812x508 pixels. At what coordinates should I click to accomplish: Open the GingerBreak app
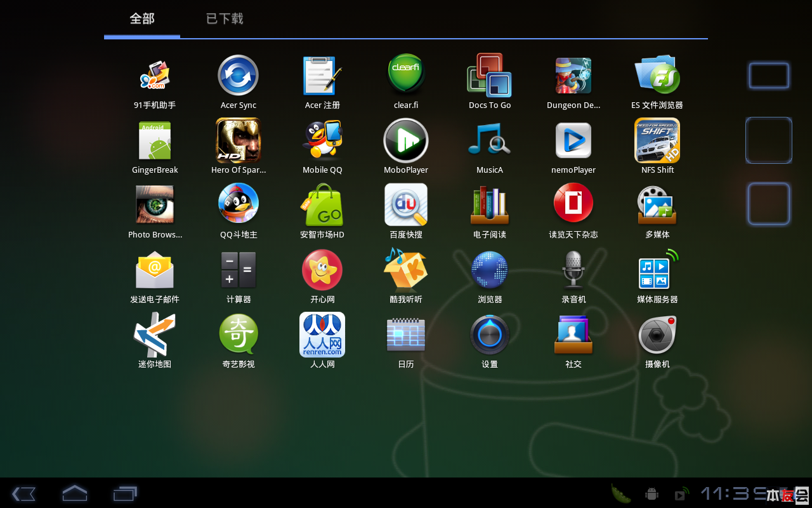(155, 141)
